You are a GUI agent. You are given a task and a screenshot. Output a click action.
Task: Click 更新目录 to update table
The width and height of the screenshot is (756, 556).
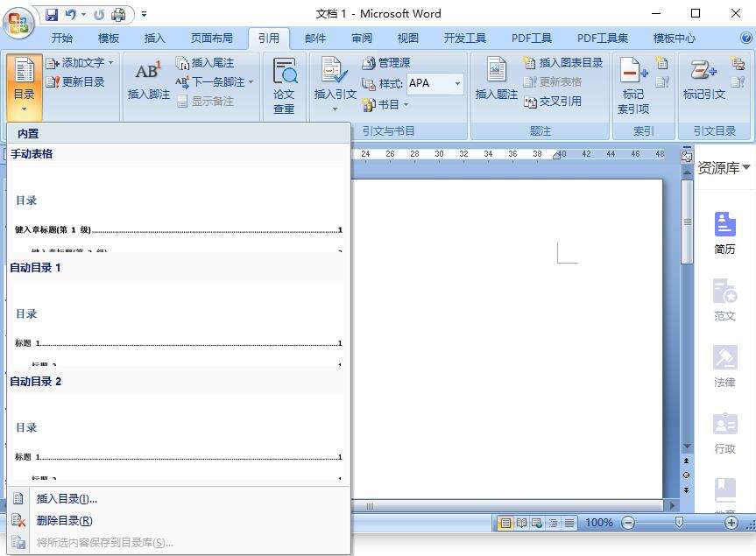[75, 82]
